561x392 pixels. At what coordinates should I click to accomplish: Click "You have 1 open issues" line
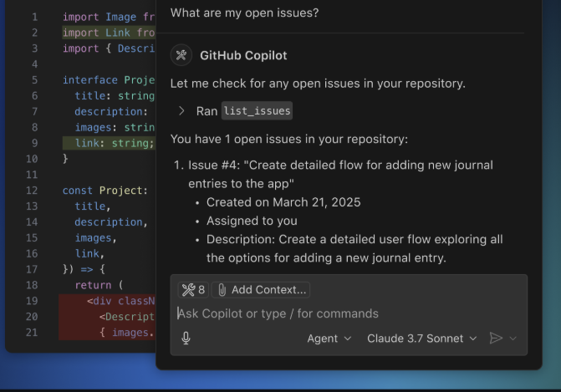point(289,139)
